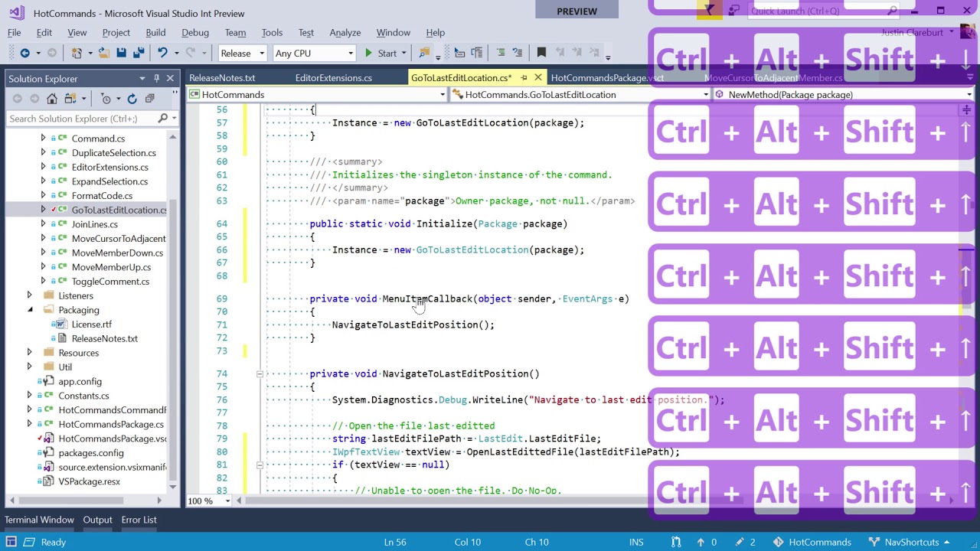The image size is (980, 551).
Task: Click the source control icon in status bar
Action: pyautogui.click(x=676, y=542)
